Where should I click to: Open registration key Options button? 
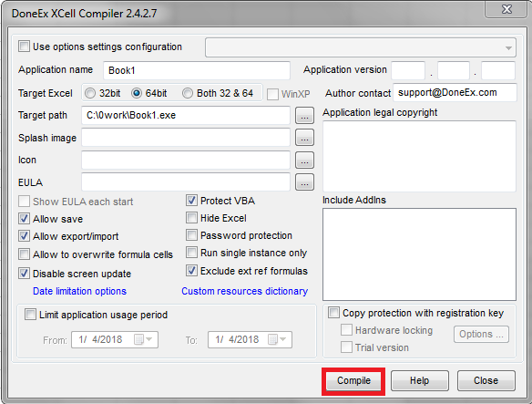(481, 334)
